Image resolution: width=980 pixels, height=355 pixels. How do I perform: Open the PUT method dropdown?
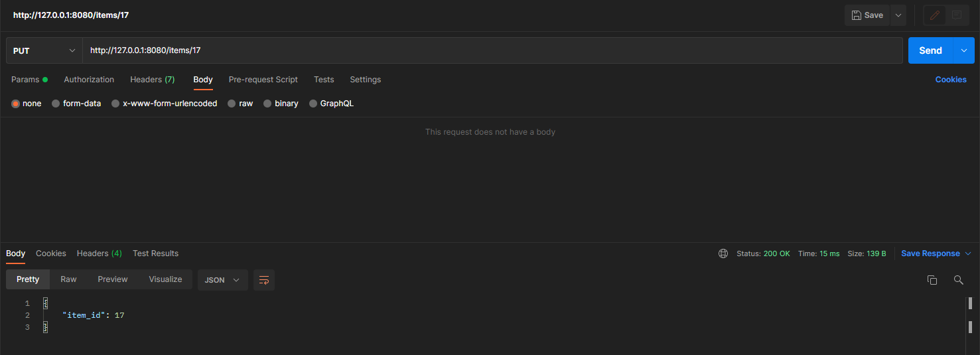(x=44, y=50)
